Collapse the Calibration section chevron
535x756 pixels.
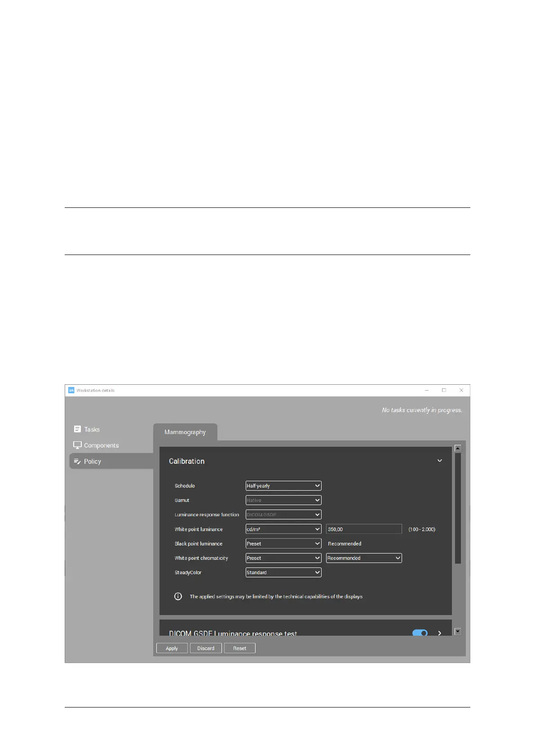(x=440, y=461)
